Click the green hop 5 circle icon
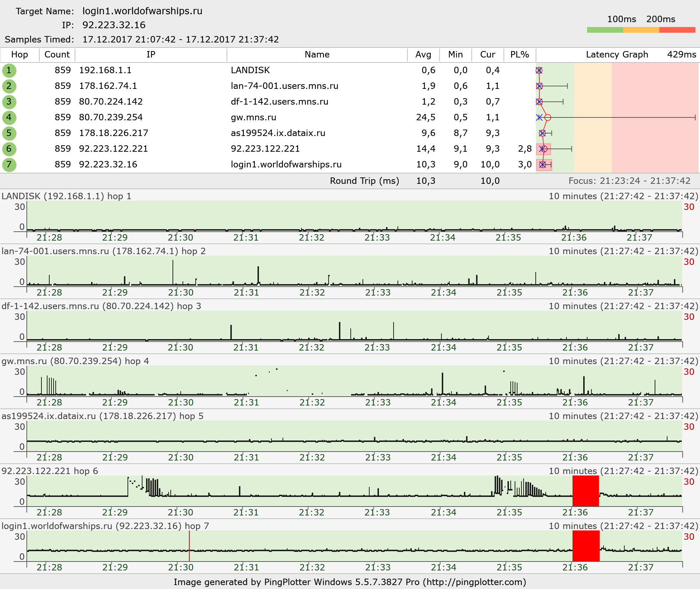 click(9, 133)
